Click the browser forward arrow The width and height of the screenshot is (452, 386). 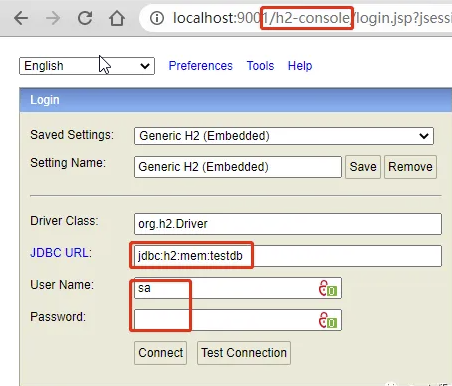(x=53, y=18)
